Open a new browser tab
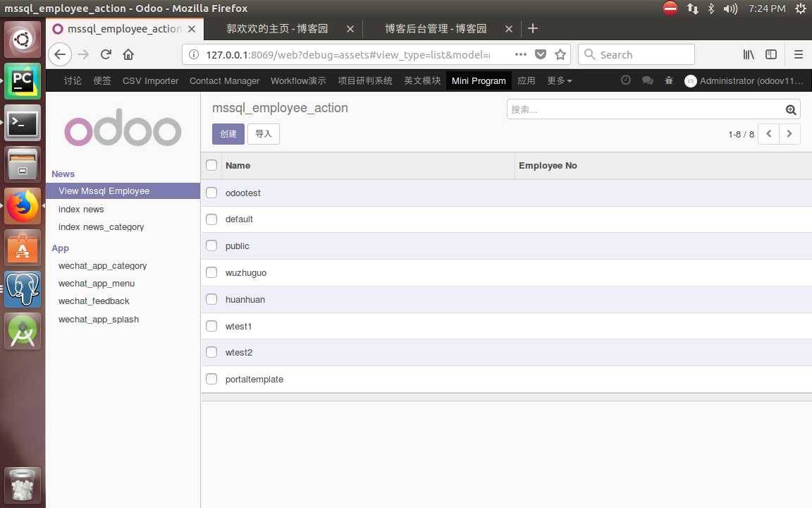This screenshot has width=812, height=508. [x=533, y=28]
